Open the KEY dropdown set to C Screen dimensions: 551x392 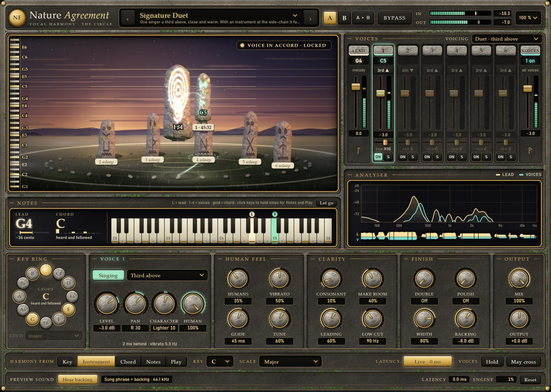pyautogui.click(x=220, y=361)
